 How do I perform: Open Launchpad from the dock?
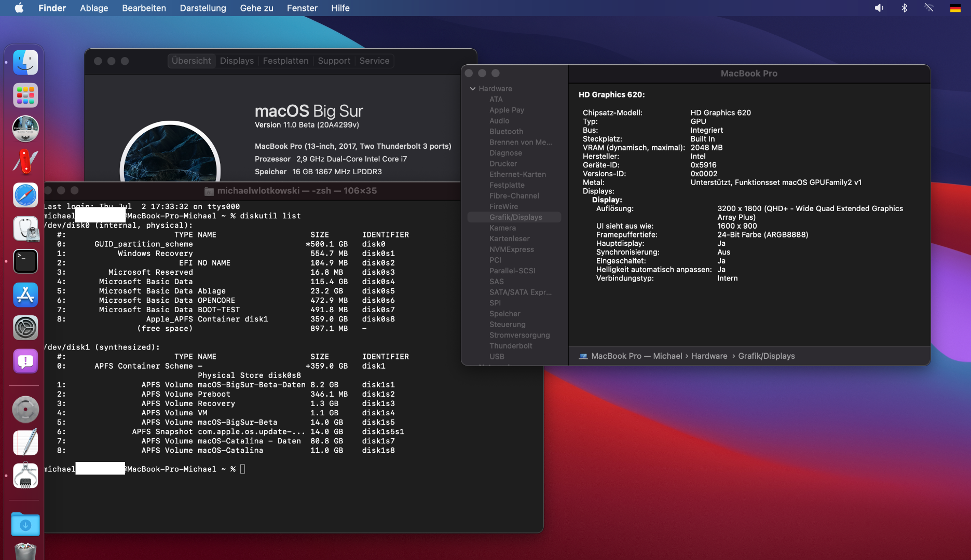pyautogui.click(x=25, y=95)
